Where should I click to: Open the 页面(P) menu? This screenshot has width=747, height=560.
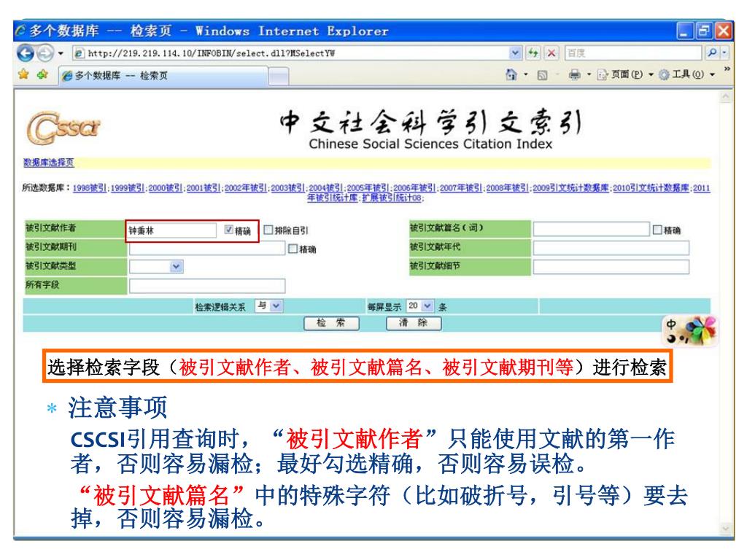tap(625, 74)
